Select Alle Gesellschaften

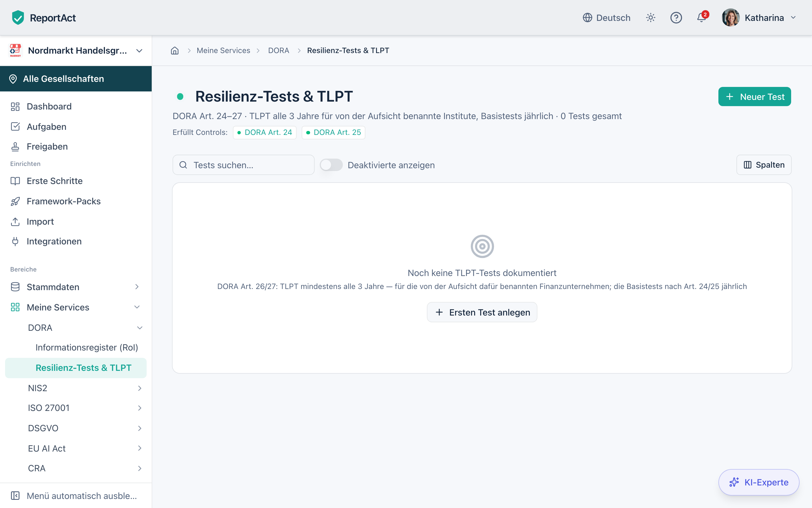[76, 79]
